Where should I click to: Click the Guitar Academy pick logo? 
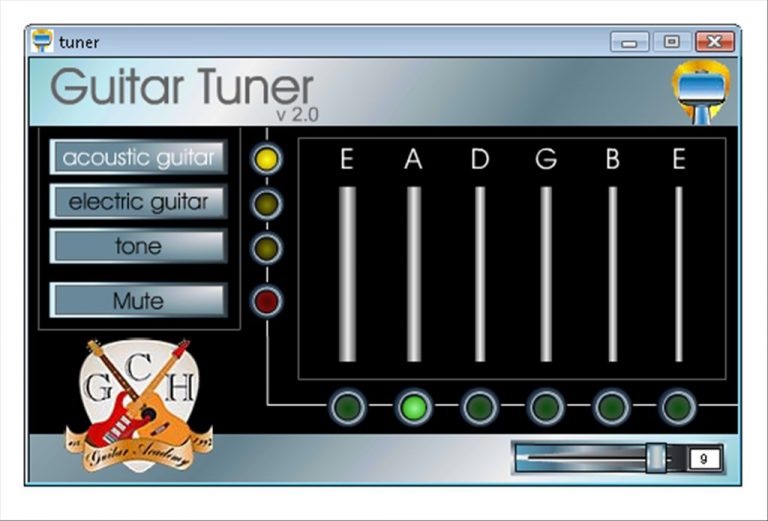tap(140, 405)
